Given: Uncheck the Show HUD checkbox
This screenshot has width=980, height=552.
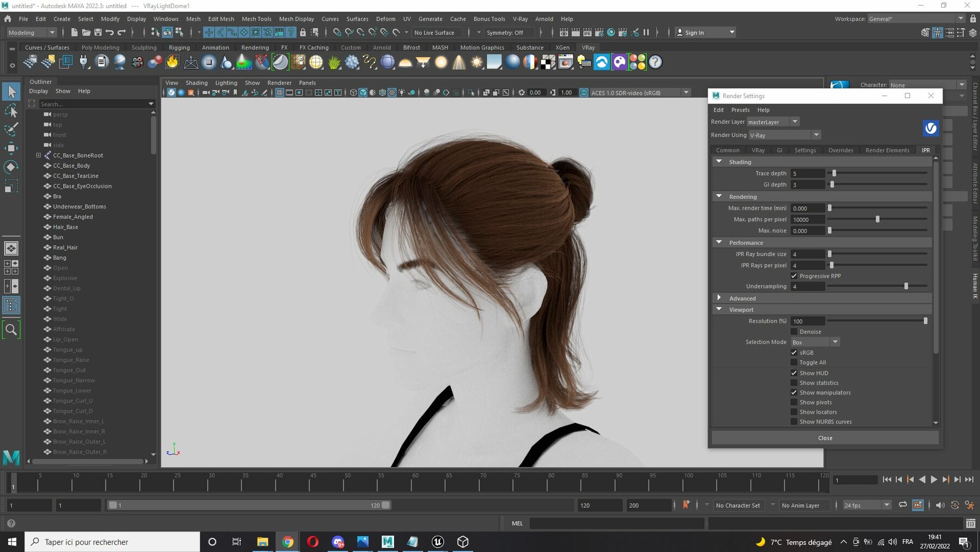Looking at the screenshot, I should point(794,373).
